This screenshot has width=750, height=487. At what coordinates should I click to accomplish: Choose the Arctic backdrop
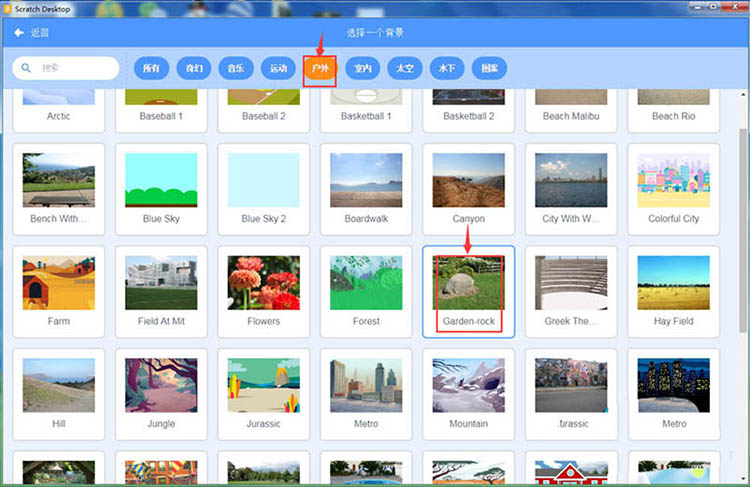tap(58, 111)
